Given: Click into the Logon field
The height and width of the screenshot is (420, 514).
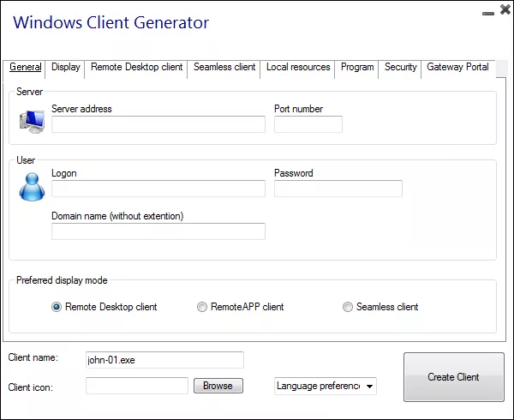Looking at the screenshot, I should coord(158,189).
